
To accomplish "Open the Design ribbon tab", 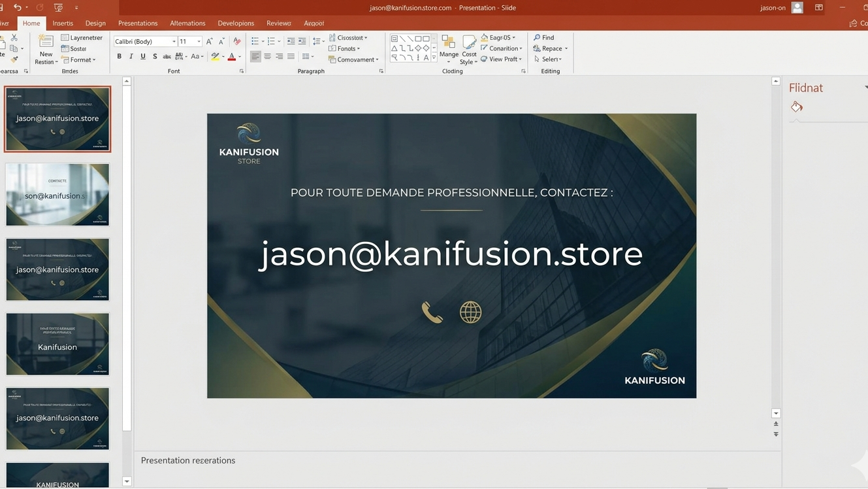I will pos(95,23).
